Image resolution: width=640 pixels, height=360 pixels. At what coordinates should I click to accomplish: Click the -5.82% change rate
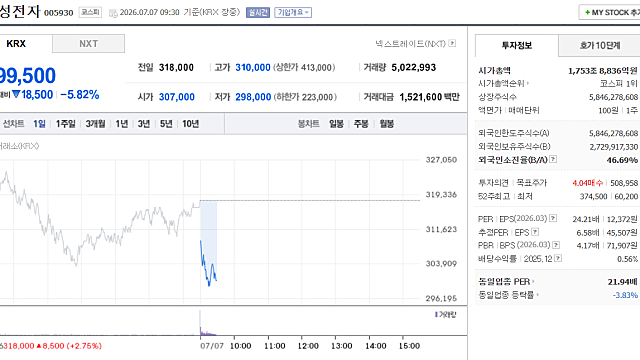pos(80,95)
